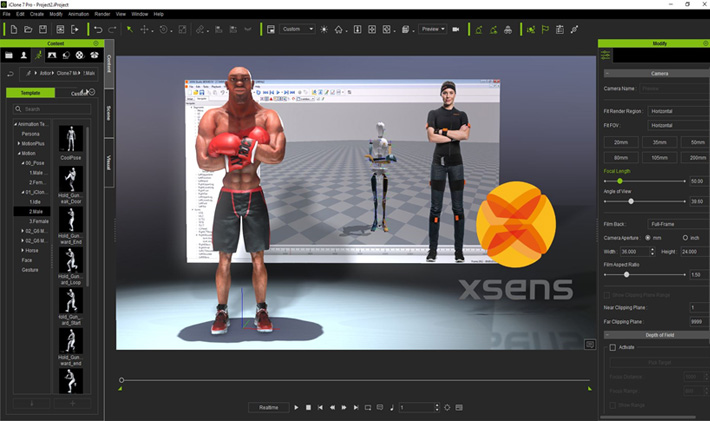This screenshot has height=421, width=710.
Task: Click the Export icon in the toolbar
Action: coord(75,29)
